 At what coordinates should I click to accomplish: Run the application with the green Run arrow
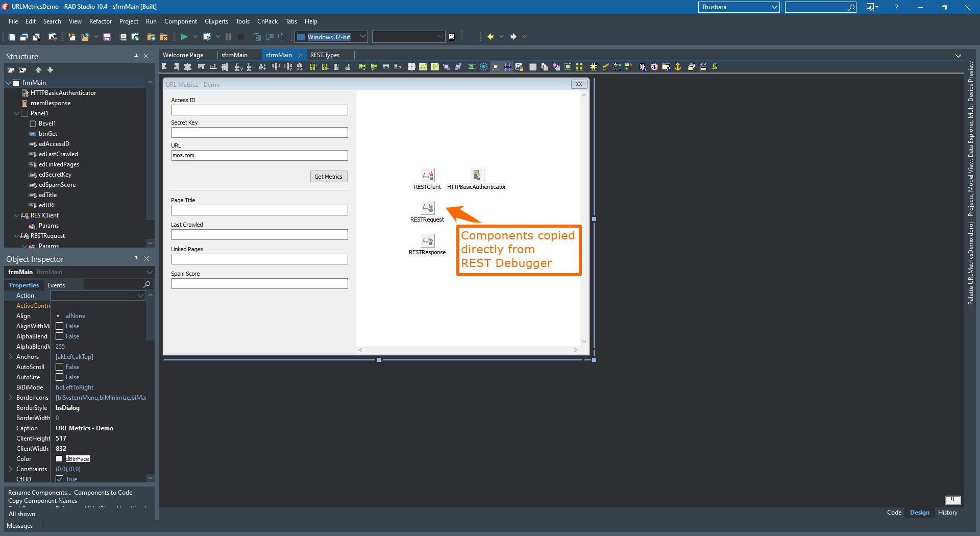(x=183, y=36)
